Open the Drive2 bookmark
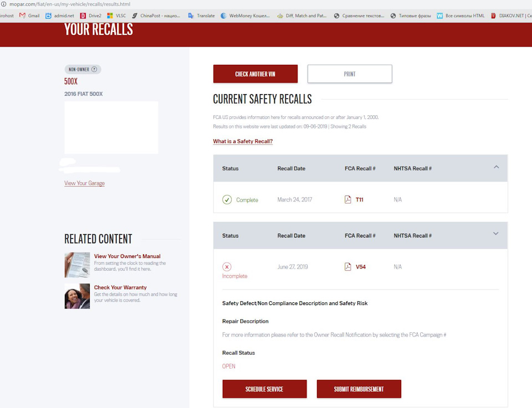This screenshot has height=408, width=532. tap(90, 16)
